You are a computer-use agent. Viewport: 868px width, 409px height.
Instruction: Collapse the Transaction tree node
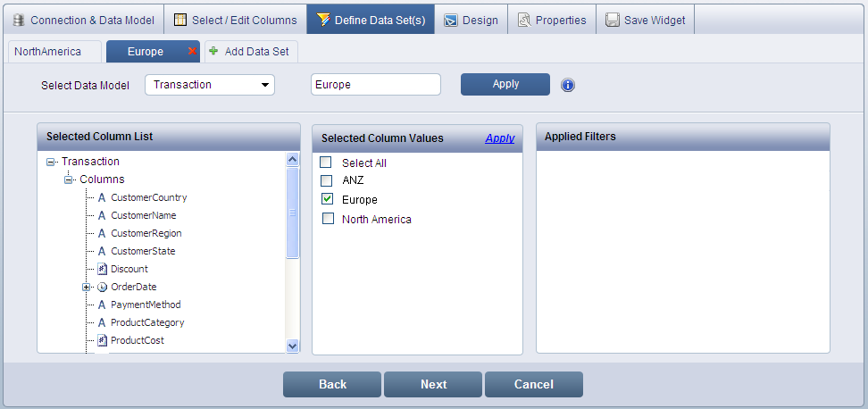51,163
